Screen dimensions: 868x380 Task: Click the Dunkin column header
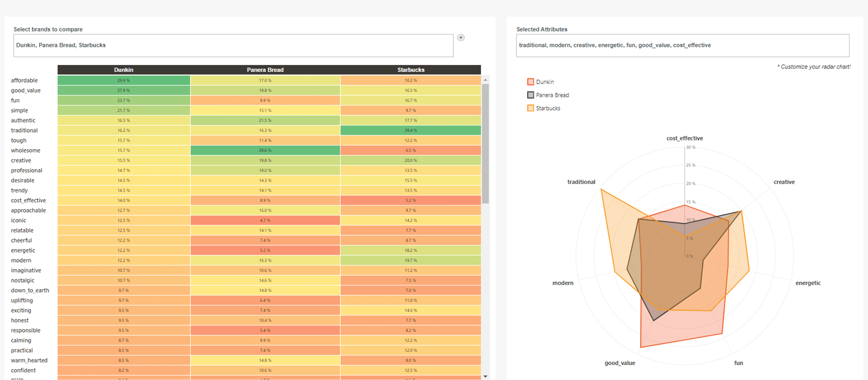click(x=124, y=70)
